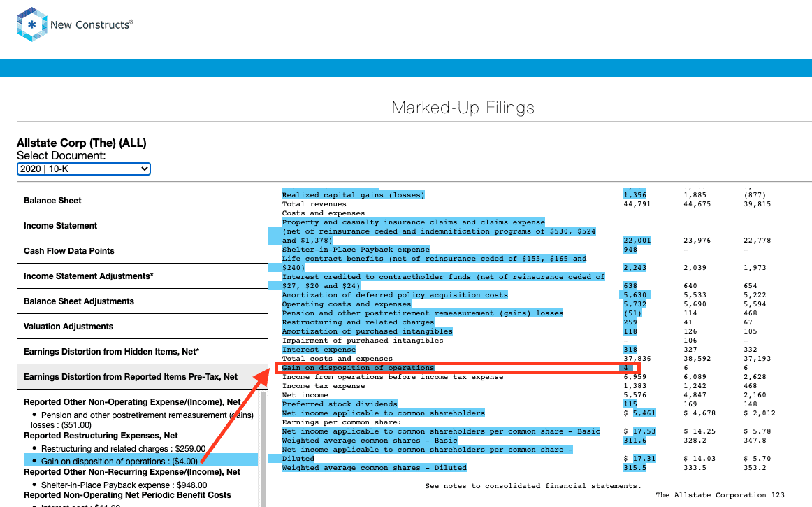Image resolution: width=812 pixels, height=507 pixels.
Task: Click Reported Restructuring Expenses, Net heading
Action: pos(101,436)
